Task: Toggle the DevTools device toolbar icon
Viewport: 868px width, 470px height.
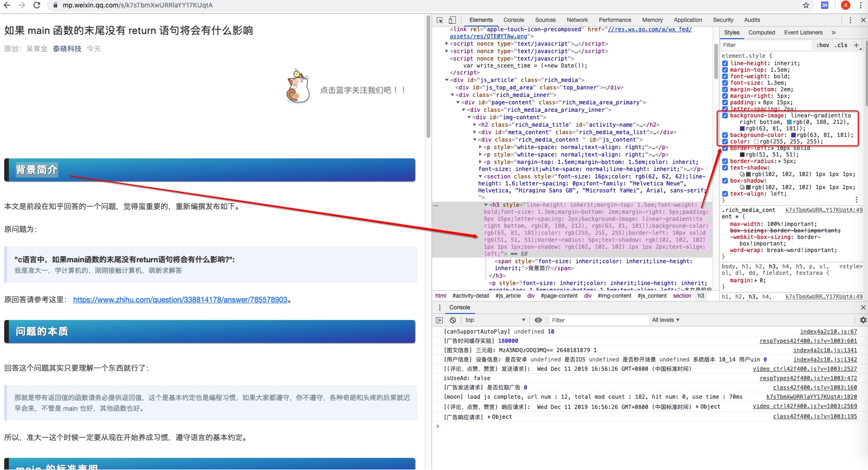Action: [x=452, y=20]
